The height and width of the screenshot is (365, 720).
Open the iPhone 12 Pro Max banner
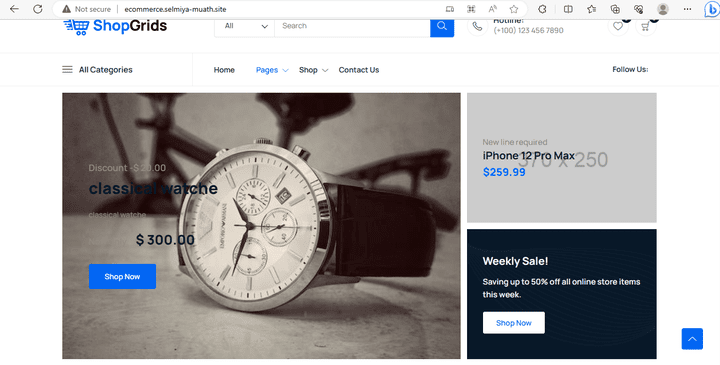(x=562, y=157)
